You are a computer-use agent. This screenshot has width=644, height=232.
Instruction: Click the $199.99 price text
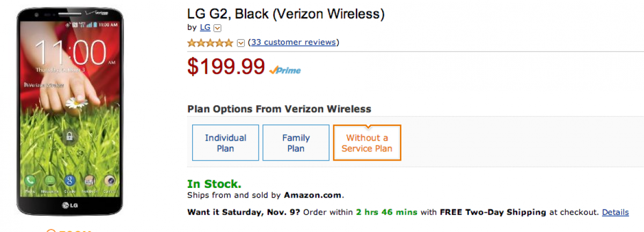click(226, 66)
